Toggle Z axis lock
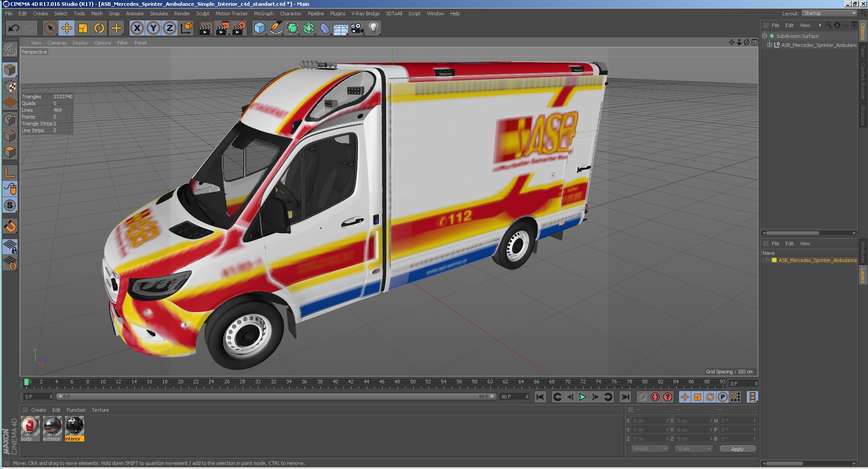The image size is (868, 469). pyautogui.click(x=170, y=28)
